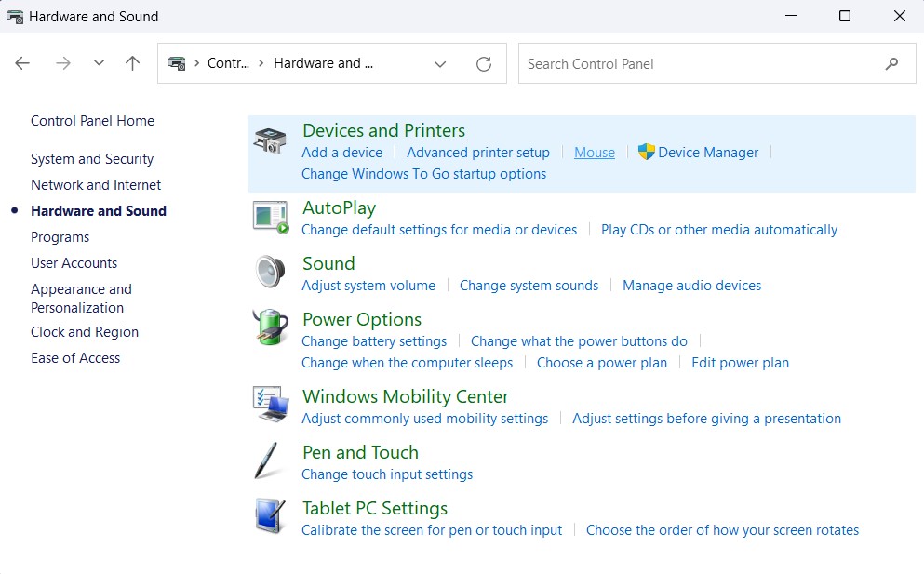Open the AutoPlay heading
Viewport: 924px width, 574px height.
[339, 208]
